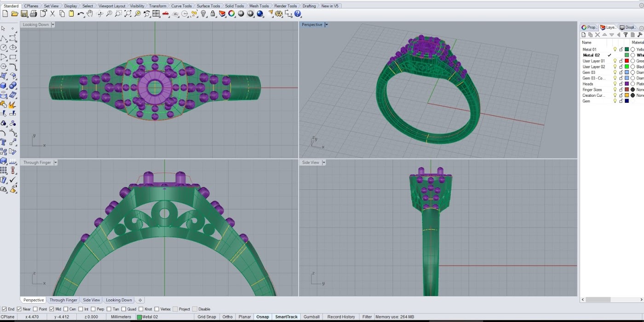Select the Pan hand tool
Image resolution: width=644 pixels, height=322 pixels.
point(90,14)
